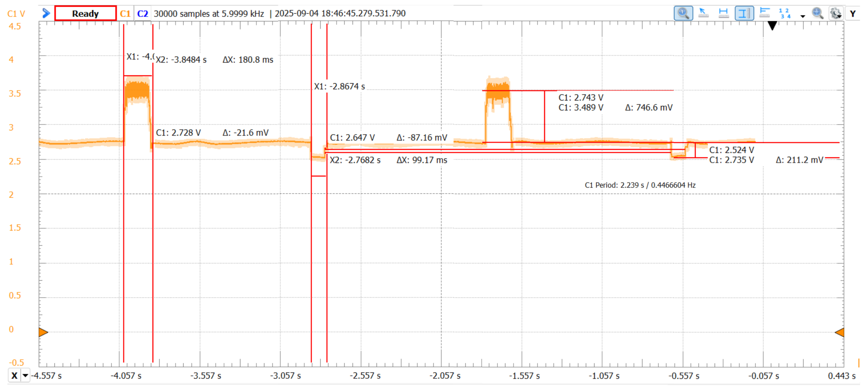Click the Ready status button

pyautogui.click(x=85, y=13)
